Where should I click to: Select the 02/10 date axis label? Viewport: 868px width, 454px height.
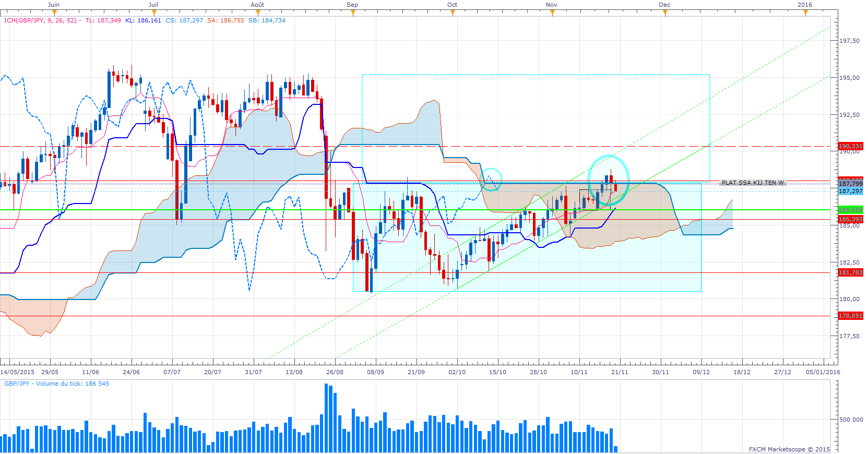click(x=457, y=372)
